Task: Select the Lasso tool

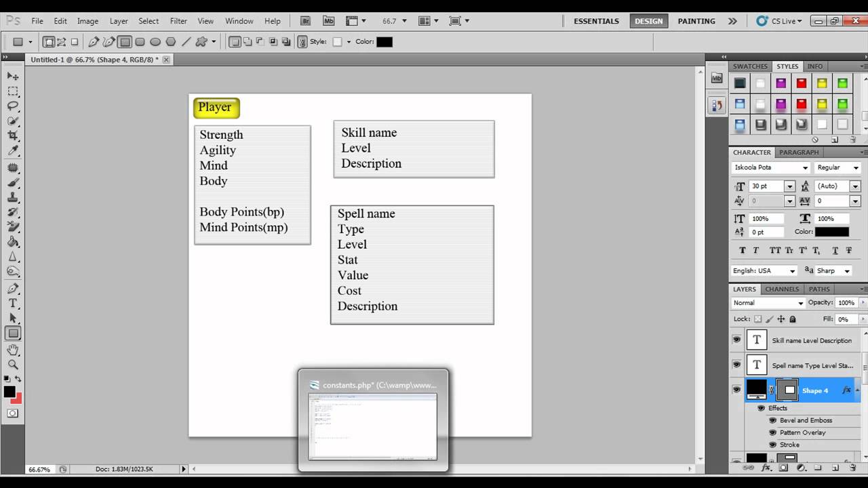Action: (13, 106)
